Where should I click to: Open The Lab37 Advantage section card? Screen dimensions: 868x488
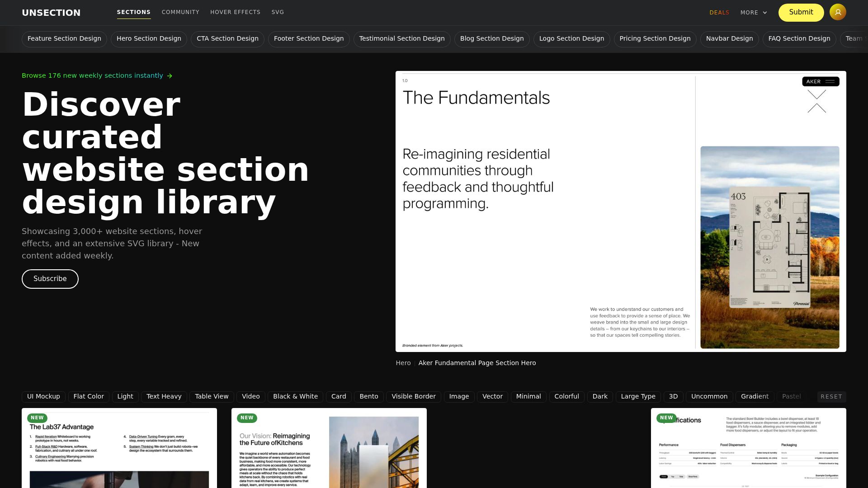119,448
